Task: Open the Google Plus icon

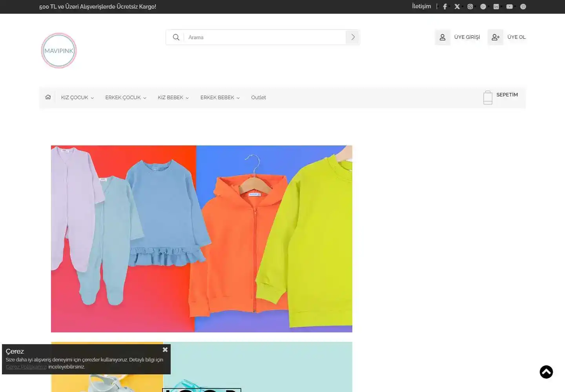Action: point(483,7)
